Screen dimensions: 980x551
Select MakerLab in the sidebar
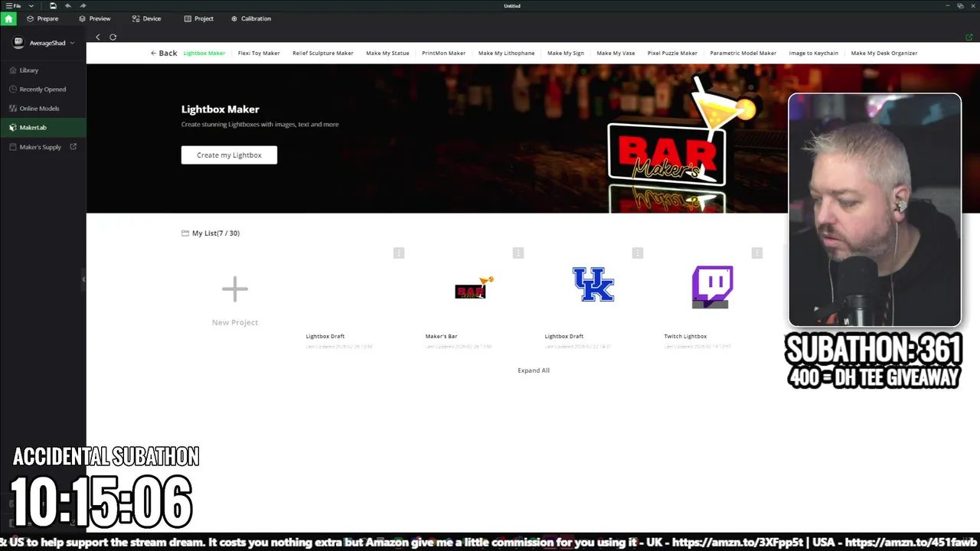(43, 127)
